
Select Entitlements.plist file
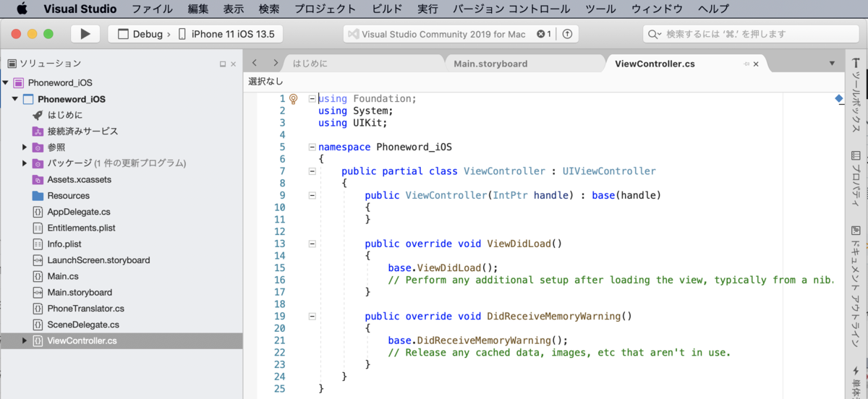[82, 228]
